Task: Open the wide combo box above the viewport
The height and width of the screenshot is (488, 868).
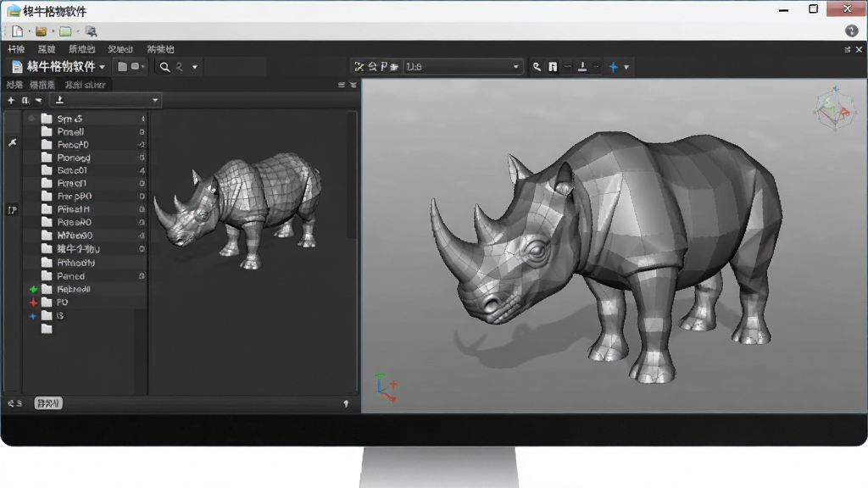Action: click(x=463, y=67)
